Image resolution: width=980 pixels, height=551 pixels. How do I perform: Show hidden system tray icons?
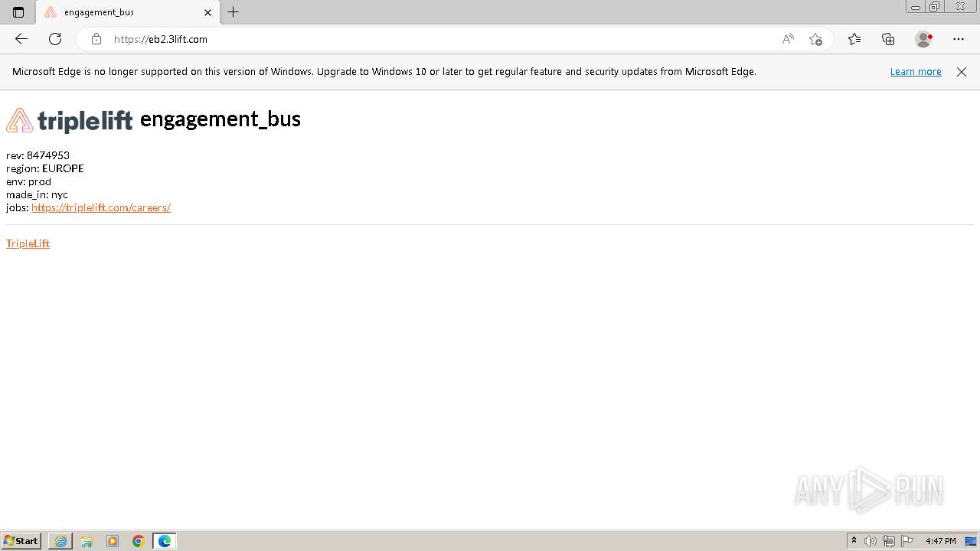(854, 540)
